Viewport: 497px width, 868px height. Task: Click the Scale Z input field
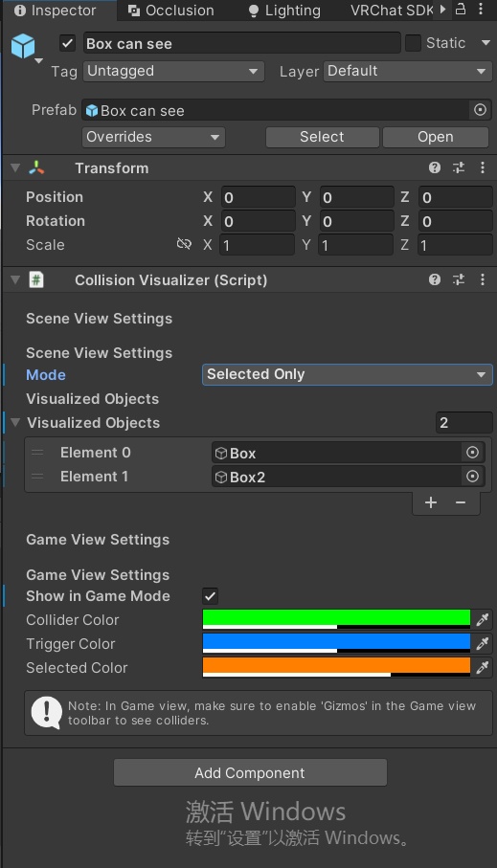456,245
